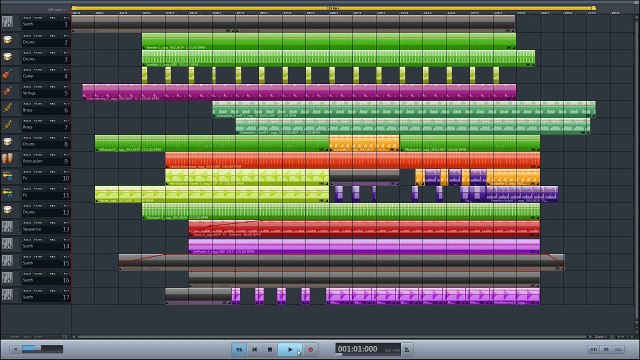Open the FX menu on Fx track 11
Screen dimensions: 640x360
point(66,189)
